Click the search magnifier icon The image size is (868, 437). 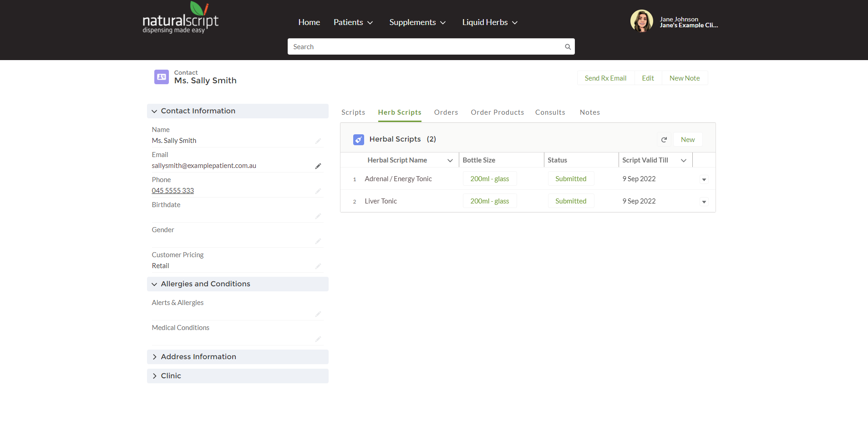[x=568, y=47]
